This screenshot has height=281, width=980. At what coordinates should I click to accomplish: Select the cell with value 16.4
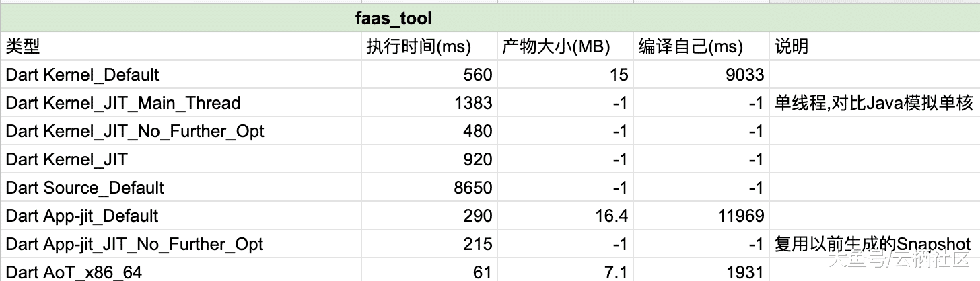(565, 216)
